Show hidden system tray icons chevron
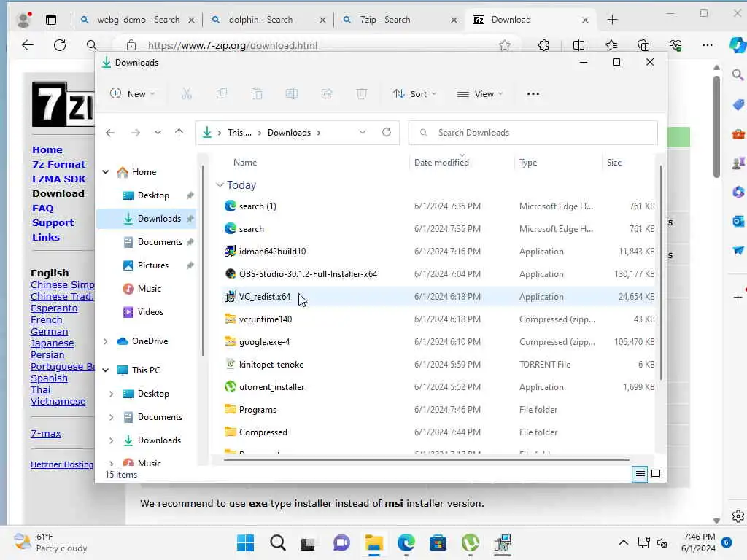The height and width of the screenshot is (560, 747). click(623, 542)
